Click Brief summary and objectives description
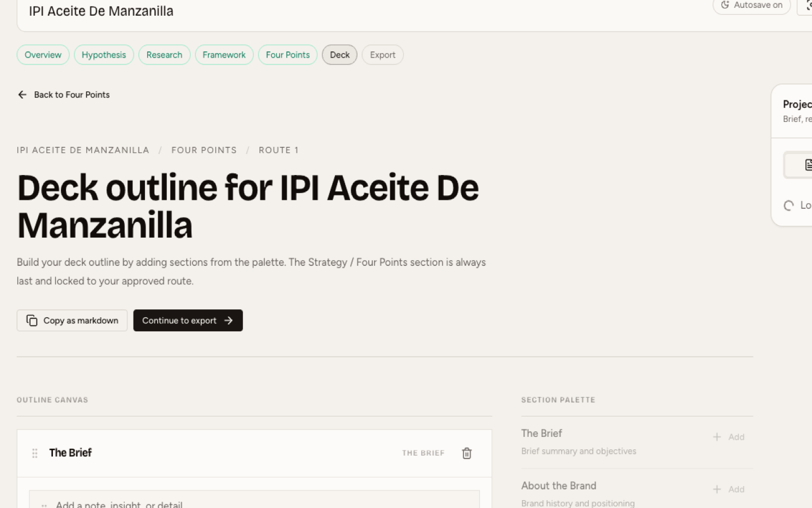812x508 pixels. (579, 452)
